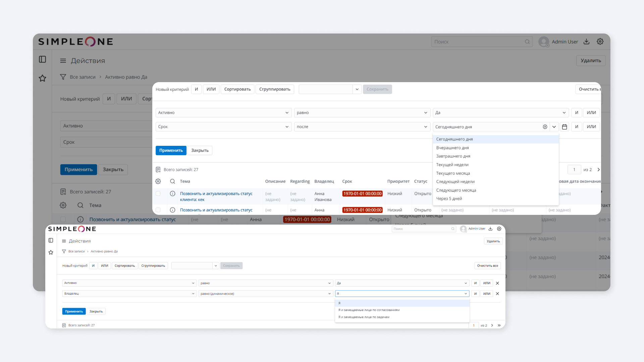Click the Удалить button top right
644x362 pixels.
[x=591, y=61]
